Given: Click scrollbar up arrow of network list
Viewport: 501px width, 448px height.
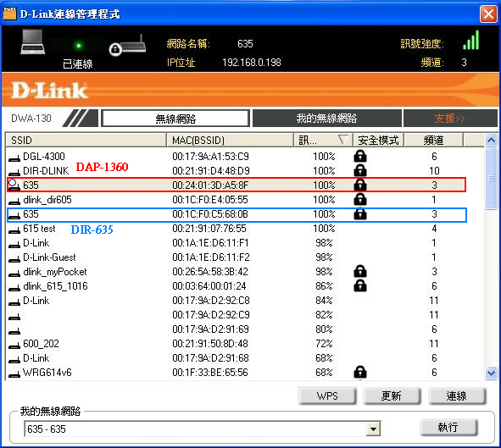Looking at the screenshot, I should pos(491,140).
